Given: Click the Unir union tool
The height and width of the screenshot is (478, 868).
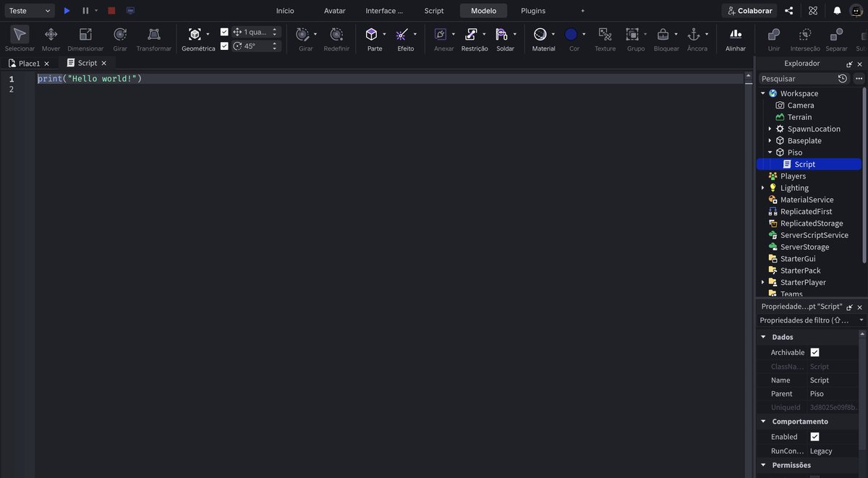Looking at the screenshot, I should [x=774, y=38].
